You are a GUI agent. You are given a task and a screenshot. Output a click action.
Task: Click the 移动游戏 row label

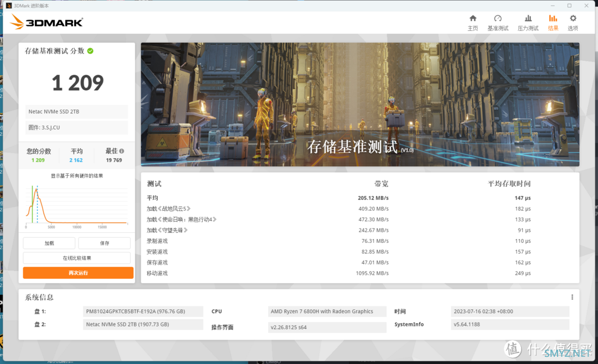click(157, 273)
